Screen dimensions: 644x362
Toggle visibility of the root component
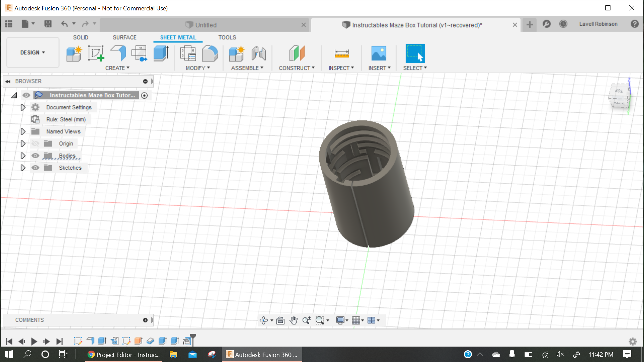[26, 95]
